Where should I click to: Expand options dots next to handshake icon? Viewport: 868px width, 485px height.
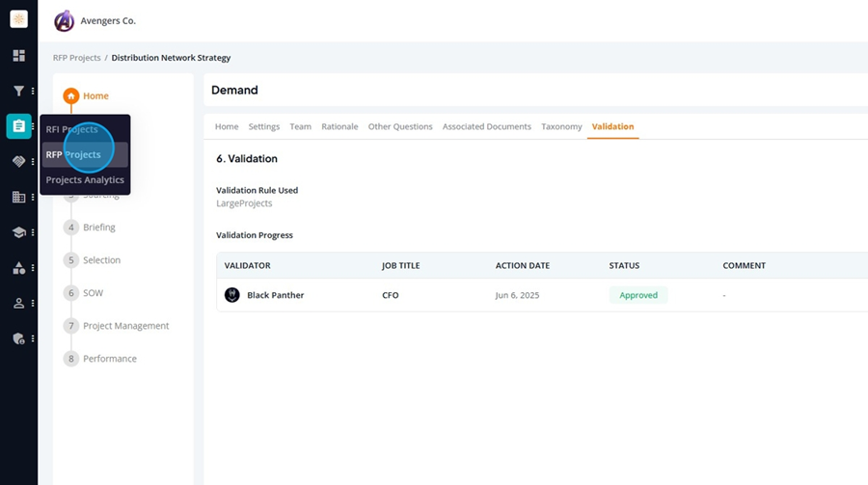tap(33, 162)
